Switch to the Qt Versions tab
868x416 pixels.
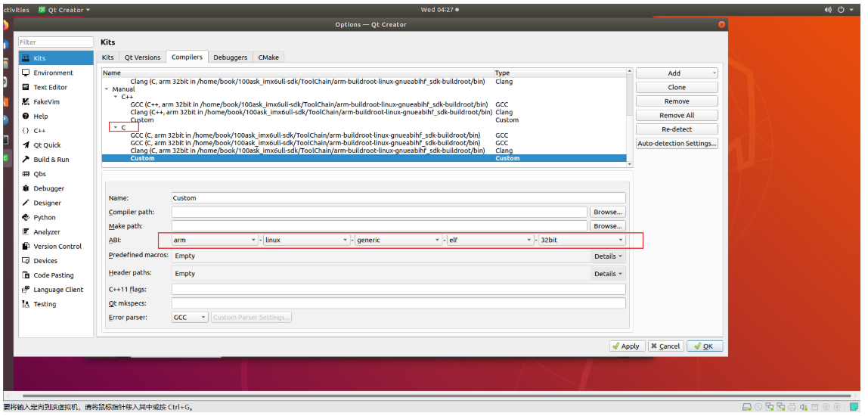pos(142,57)
